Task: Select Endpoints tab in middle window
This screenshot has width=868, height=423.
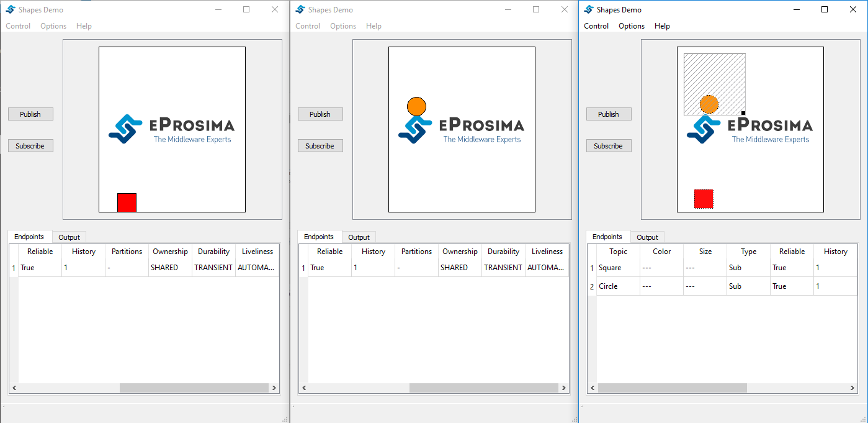Action: [x=319, y=237]
